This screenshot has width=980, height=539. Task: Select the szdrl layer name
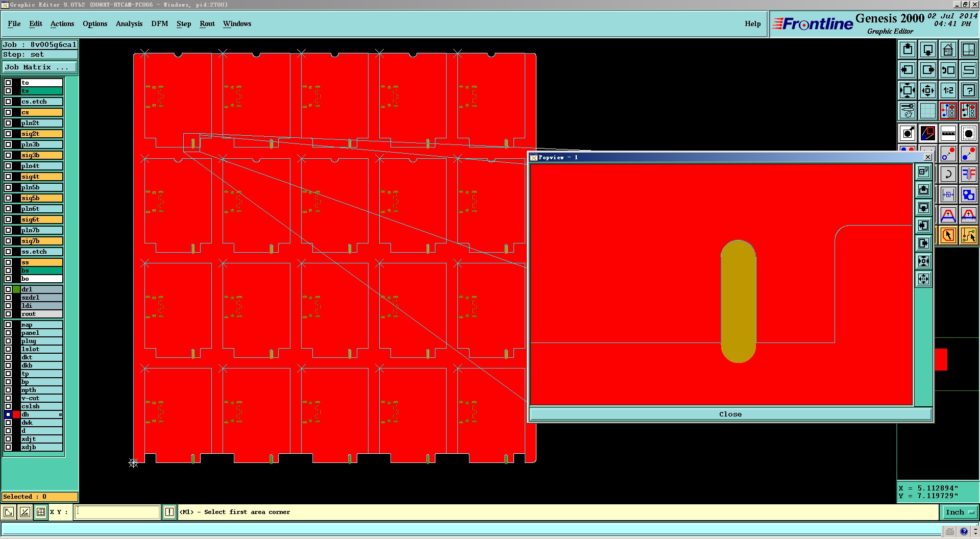(x=41, y=298)
